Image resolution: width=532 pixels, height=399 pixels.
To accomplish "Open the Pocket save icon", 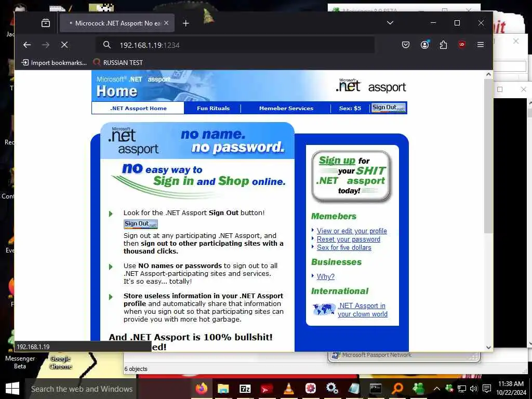I will point(405,45).
